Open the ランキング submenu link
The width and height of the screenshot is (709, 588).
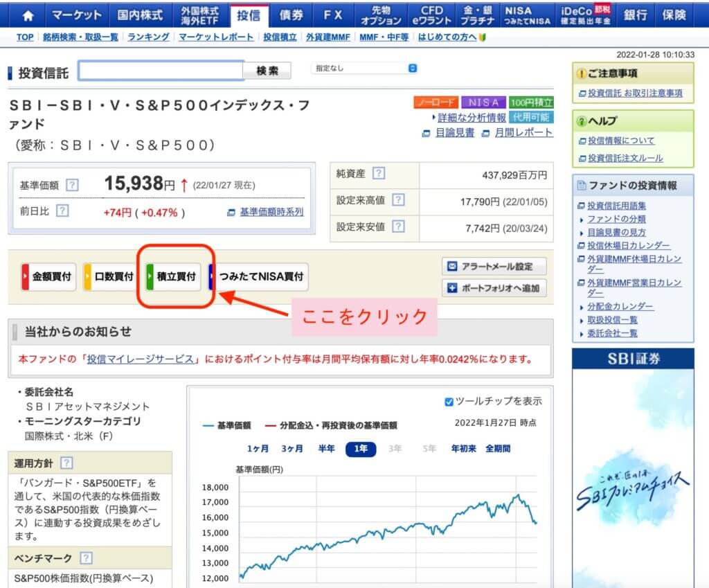(x=148, y=37)
